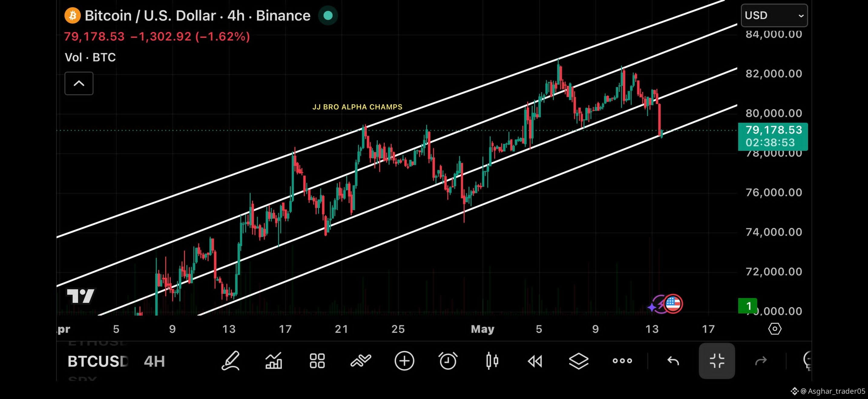Viewport: 868px width, 399px height.
Task: Tap the 74,000.00 price axis label
Action: [774, 232]
